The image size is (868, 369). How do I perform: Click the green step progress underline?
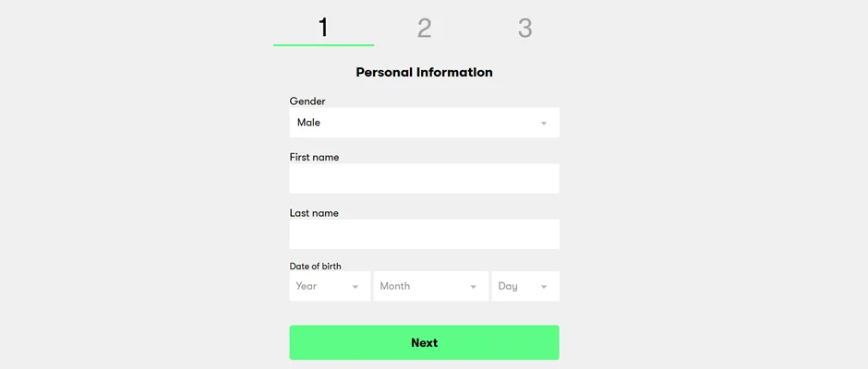pyautogui.click(x=323, y=44)
